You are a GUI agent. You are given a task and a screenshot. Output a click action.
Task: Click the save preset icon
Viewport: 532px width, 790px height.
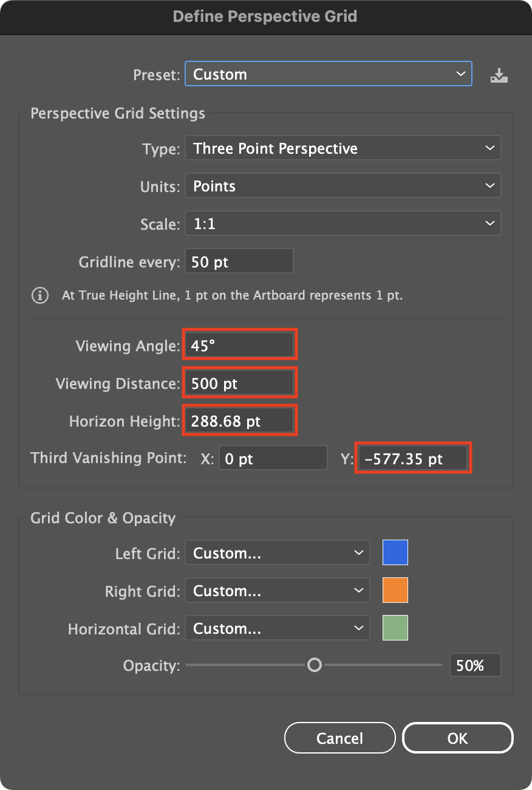click(499, 74)
